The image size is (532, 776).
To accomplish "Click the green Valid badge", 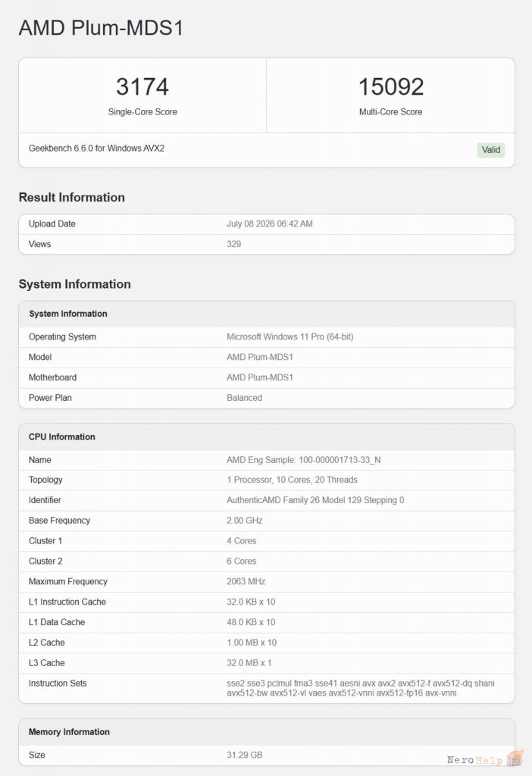I will coord(491,150).
